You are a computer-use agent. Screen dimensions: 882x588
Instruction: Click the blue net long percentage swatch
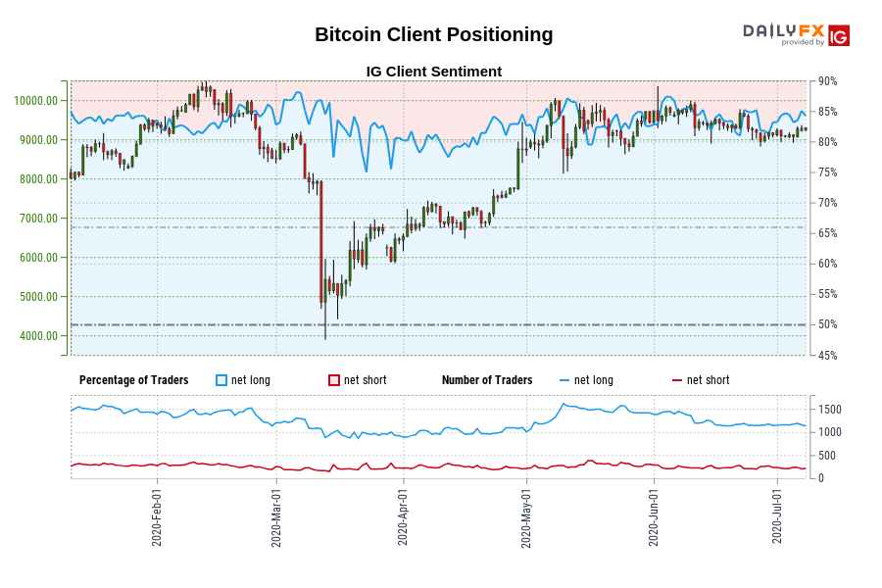221,380
